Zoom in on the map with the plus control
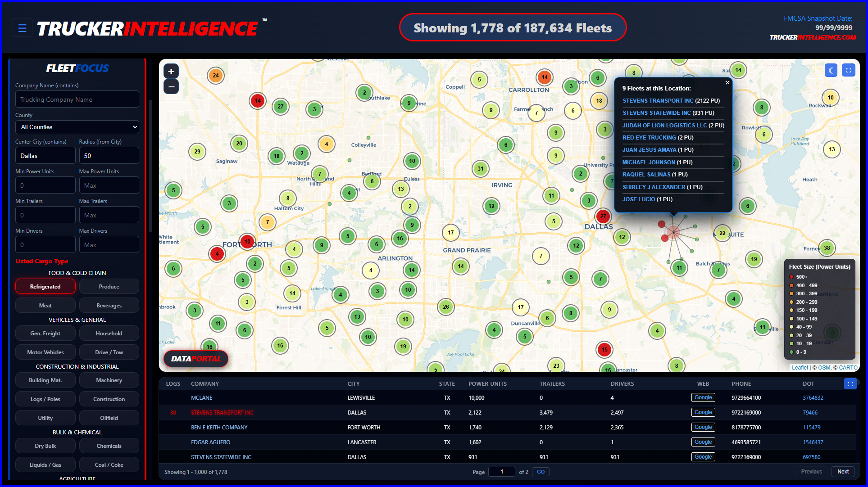868x487 pixels. point(171,71)
